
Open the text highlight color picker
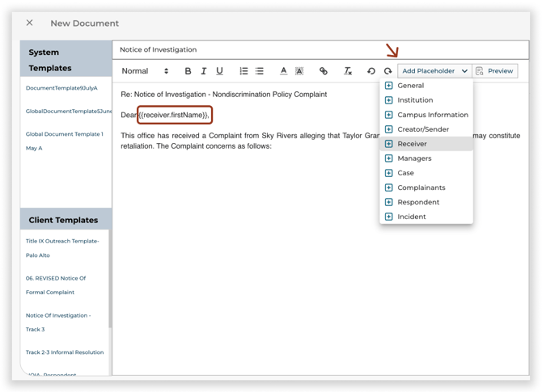[x=299, y=71]
